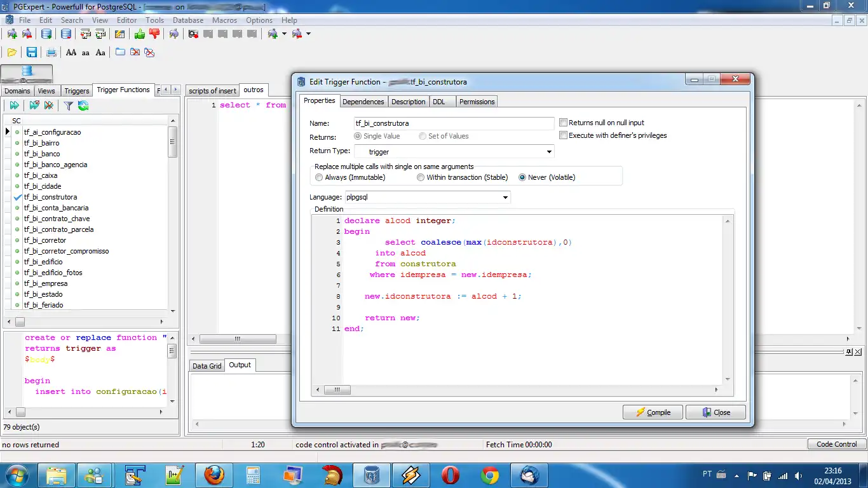
Task: Click the database icon with green plus
Action: 46,34
